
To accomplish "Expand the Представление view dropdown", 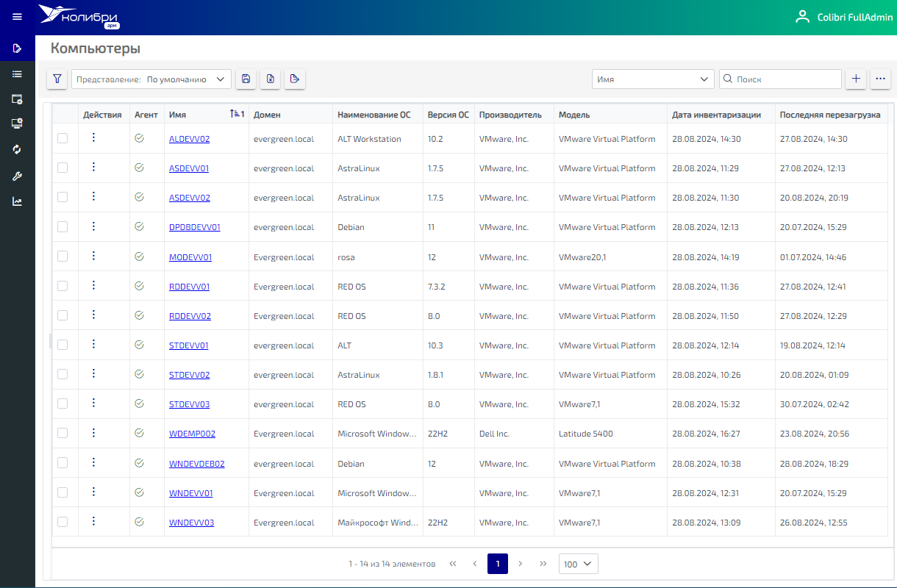I will pyautogui.click(x=151, y=79).
